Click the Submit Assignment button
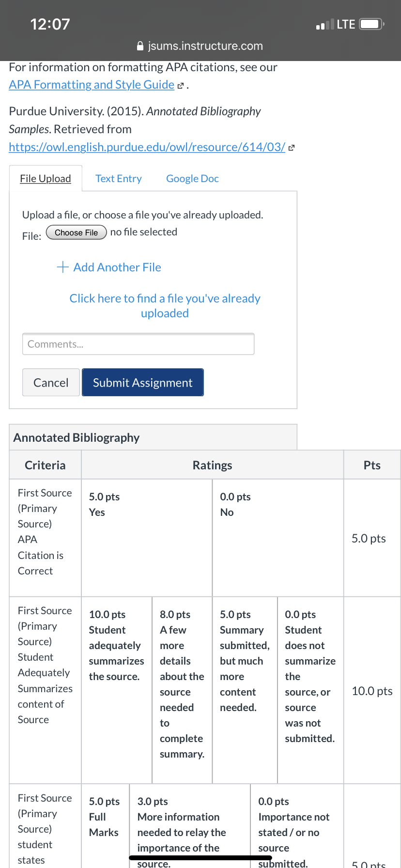Viewport: 401px width, 868px height. tap(143, 383)
